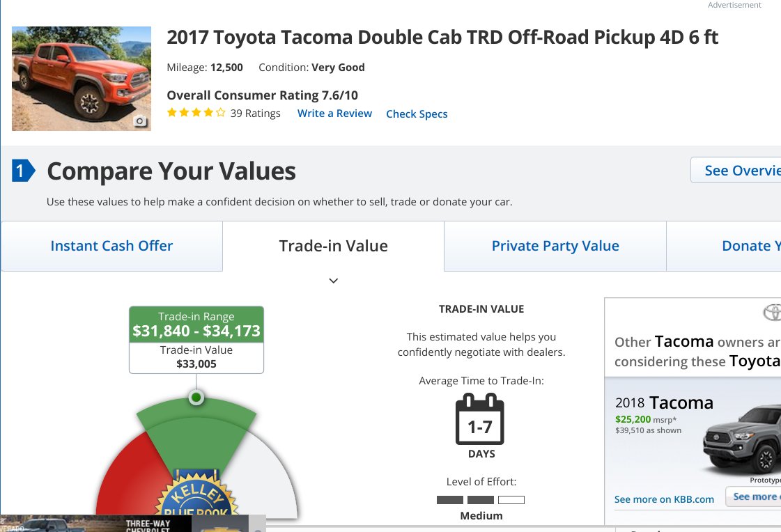Open the Check Specs link

pos(417,114)
